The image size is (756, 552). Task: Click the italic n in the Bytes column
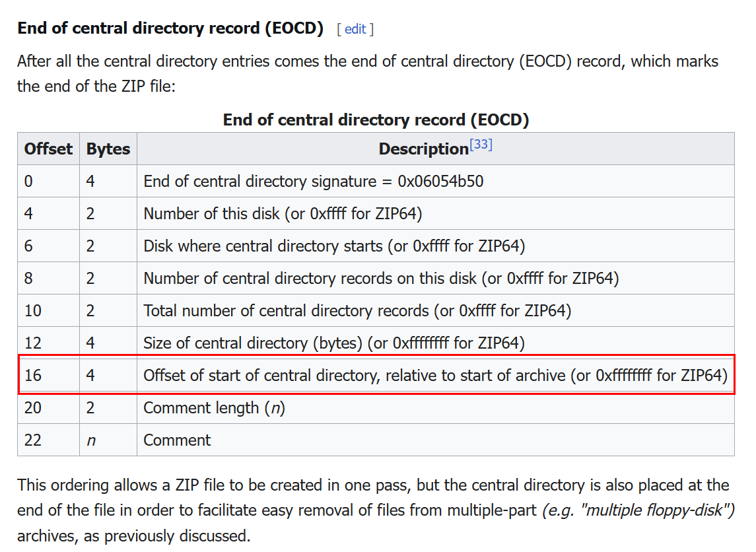pyautogui.click(x=91, y=440)
